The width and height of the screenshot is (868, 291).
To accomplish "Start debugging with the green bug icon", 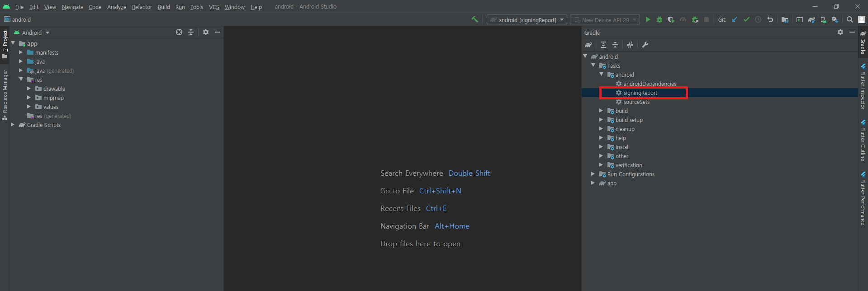I will [659, 19].
